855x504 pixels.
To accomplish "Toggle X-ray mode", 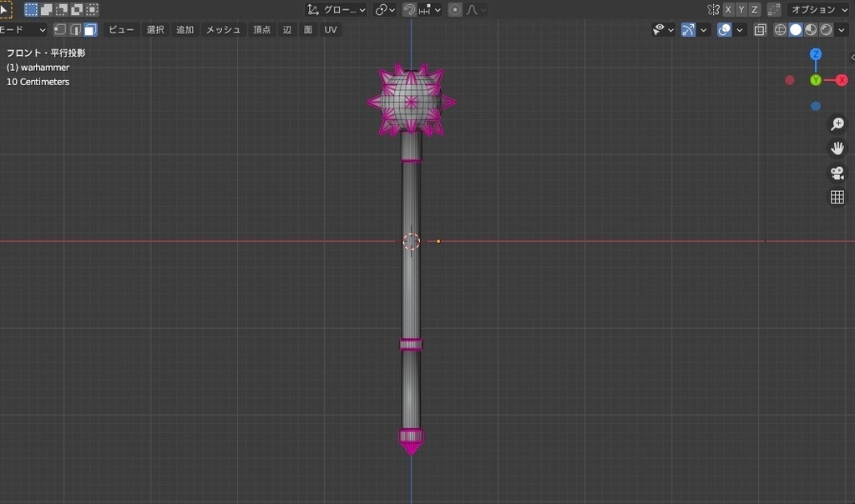I will [760, 29].
